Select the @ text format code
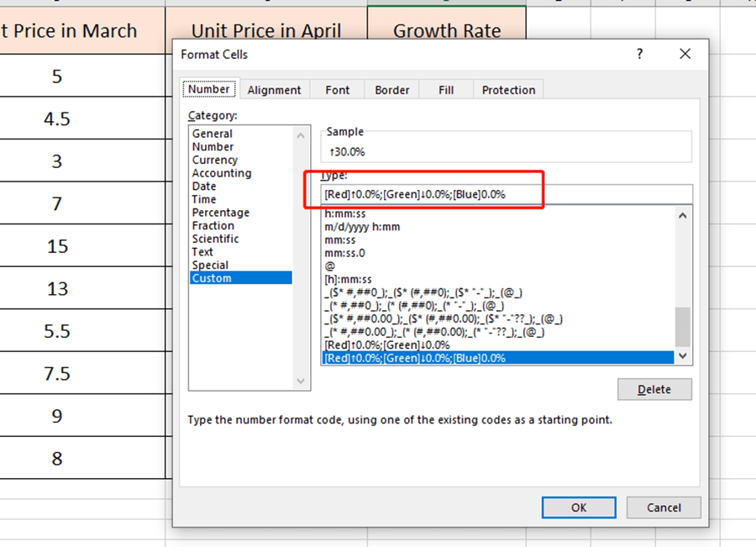Image resolution: width=756 pixels, height=547 pixels. coord(498,266)
